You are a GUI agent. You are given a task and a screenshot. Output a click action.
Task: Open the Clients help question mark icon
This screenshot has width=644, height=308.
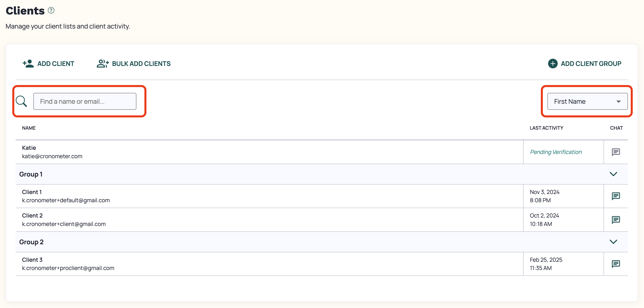(51, 10)
